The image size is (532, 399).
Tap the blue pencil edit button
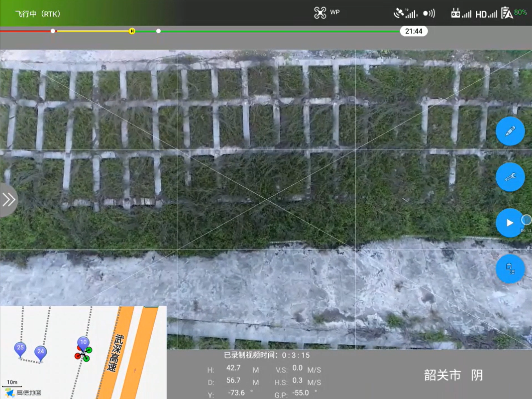click(510, 131)
